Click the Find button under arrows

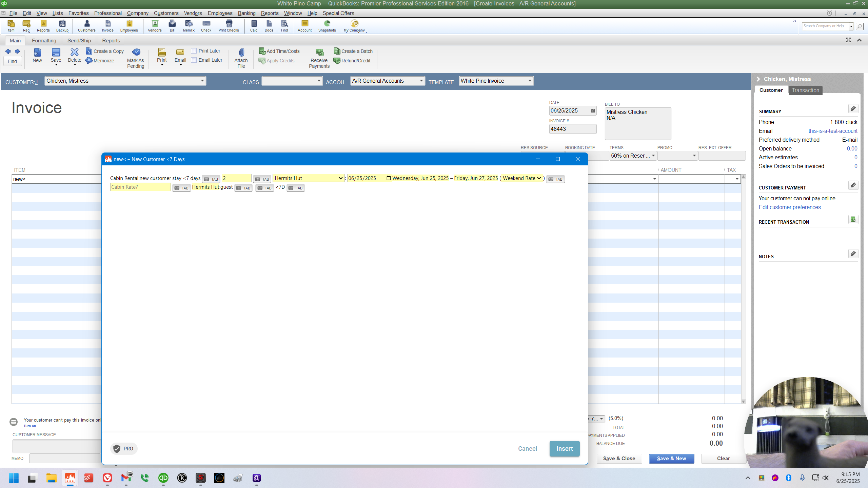tap(12, 61)
